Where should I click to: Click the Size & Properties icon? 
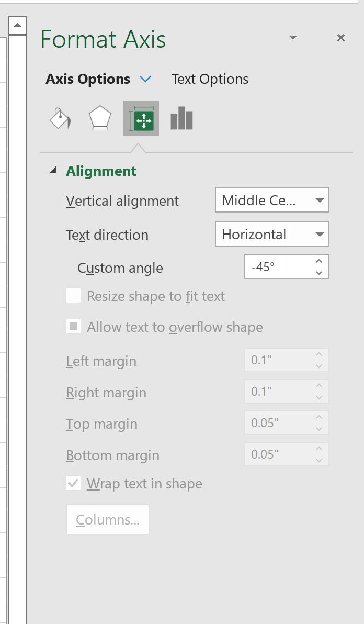pos(140,118)
